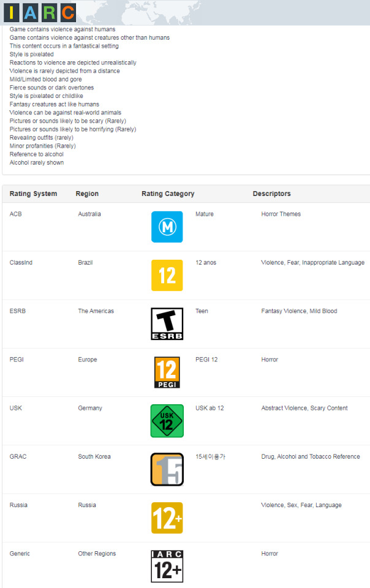The height and width of the screenshot is (588, 370).
Task: Click the Germany region cell
Action: coord(90,408)
